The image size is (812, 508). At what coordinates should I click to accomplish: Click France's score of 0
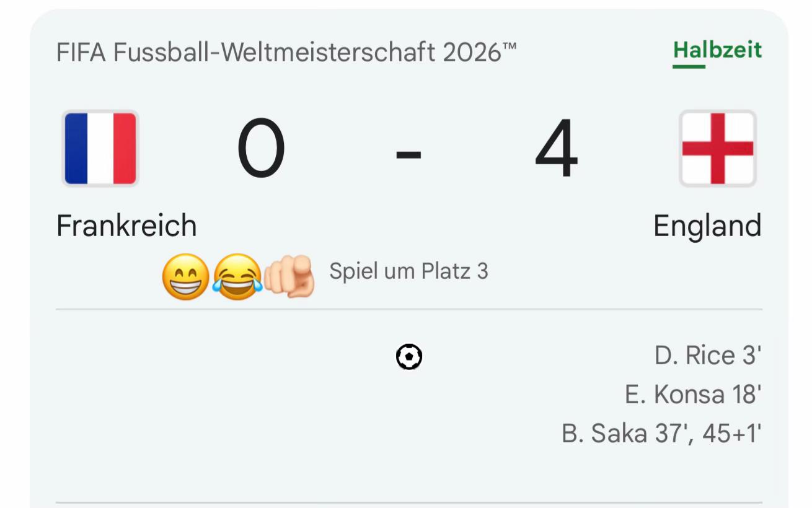tap(261, 149)
